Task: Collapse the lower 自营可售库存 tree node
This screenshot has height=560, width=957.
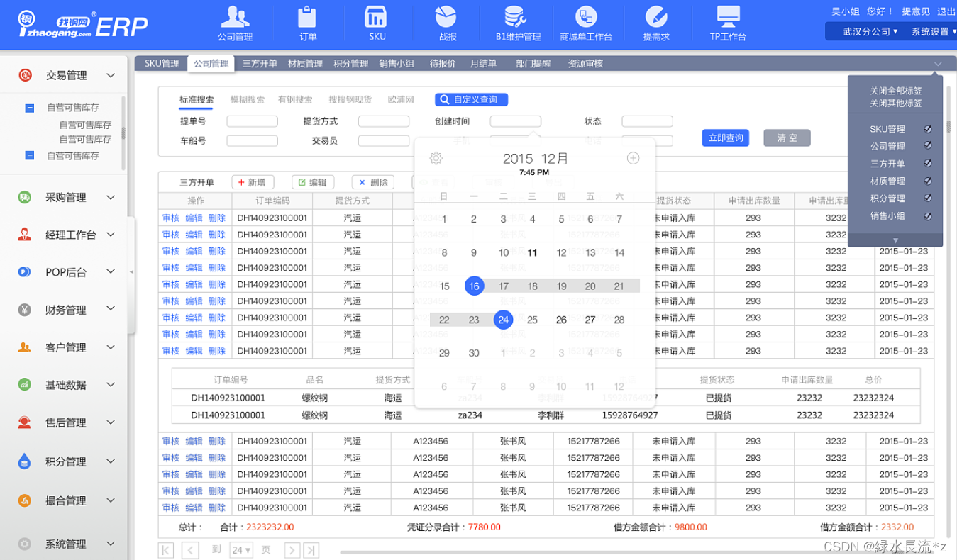Action: (x=30, y=155)
